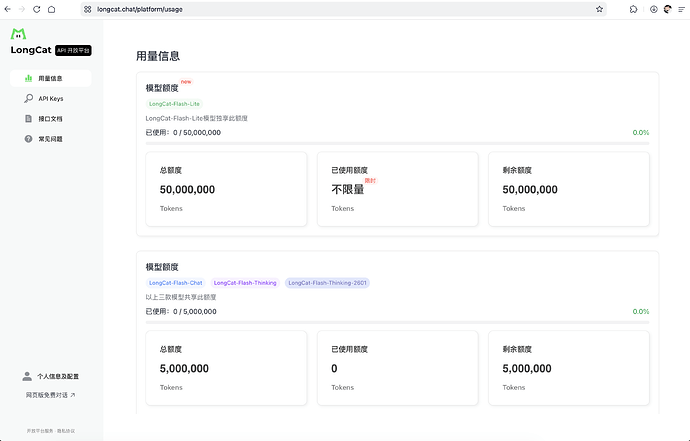690x441 pixels.
Task: Open the 用量信息 sidebar menu item
Action: (x=51, y=78)
